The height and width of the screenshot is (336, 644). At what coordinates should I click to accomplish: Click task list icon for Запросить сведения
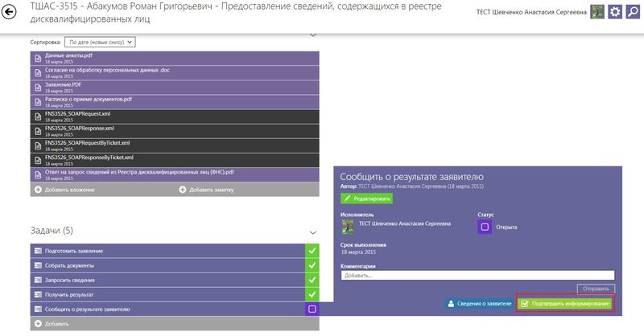coord(38,280)
